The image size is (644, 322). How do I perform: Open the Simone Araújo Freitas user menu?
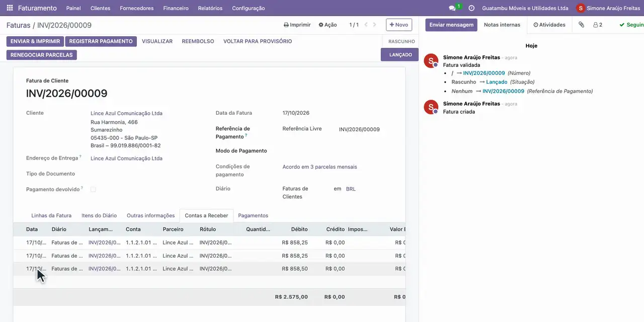[608, 8]
